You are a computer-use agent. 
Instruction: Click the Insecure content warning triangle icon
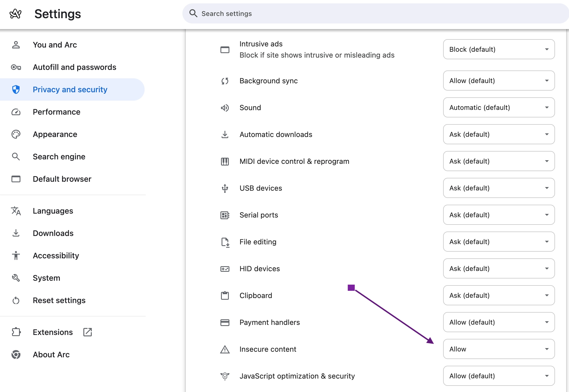pos(225,349)
